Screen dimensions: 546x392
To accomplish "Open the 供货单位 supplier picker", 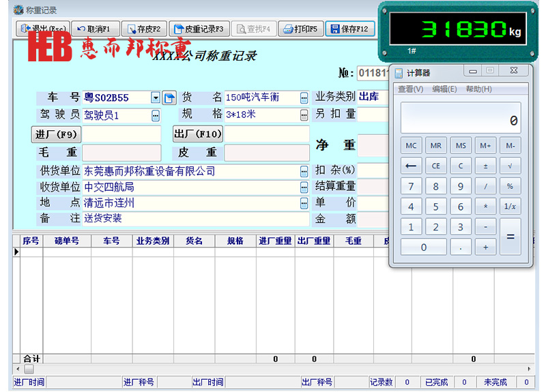I will [x=304, y=171].
